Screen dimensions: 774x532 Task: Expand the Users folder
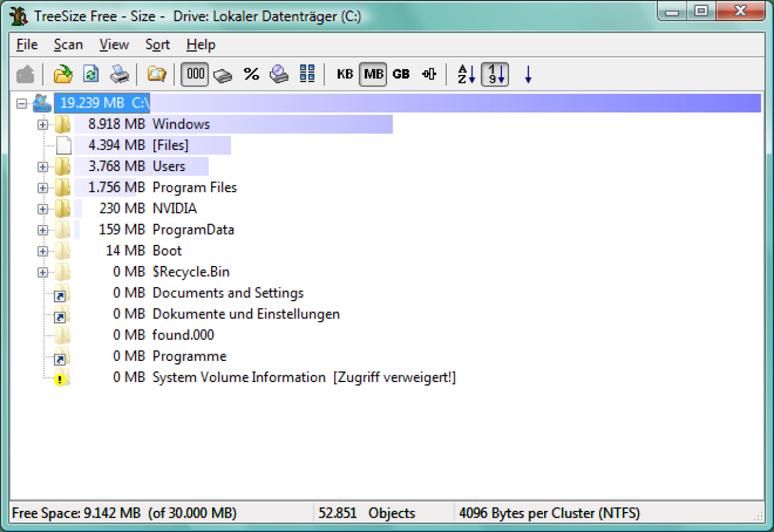click(42, 167)
